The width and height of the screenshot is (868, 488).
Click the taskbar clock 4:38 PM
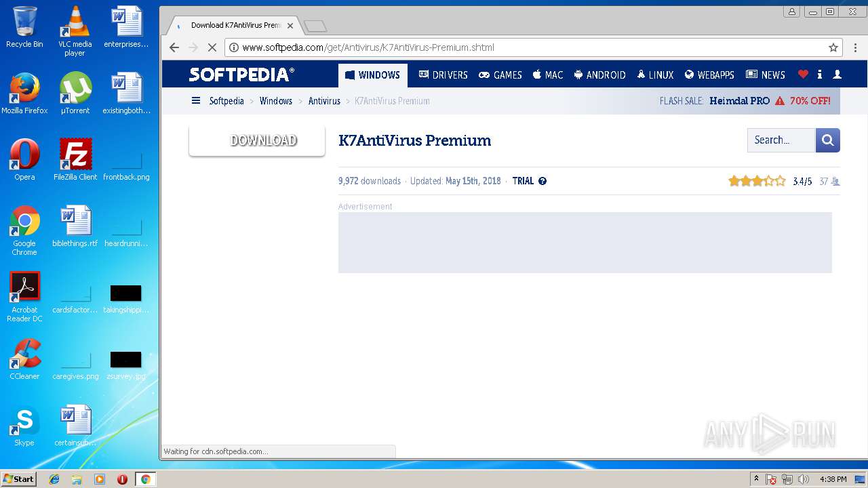tap(833, 479)
